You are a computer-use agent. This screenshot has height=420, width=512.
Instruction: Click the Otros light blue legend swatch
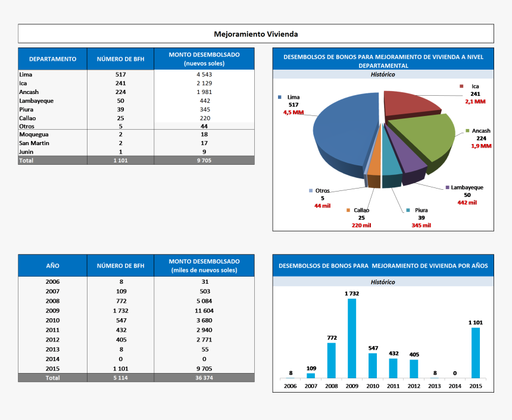[311, 190]
